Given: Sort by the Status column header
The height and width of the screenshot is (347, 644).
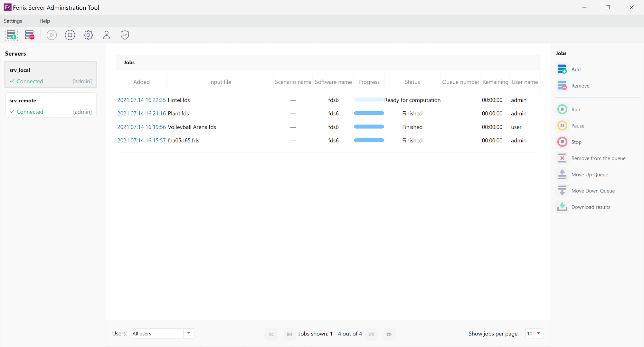Looking at the screenshot, I should coord(412,82).
